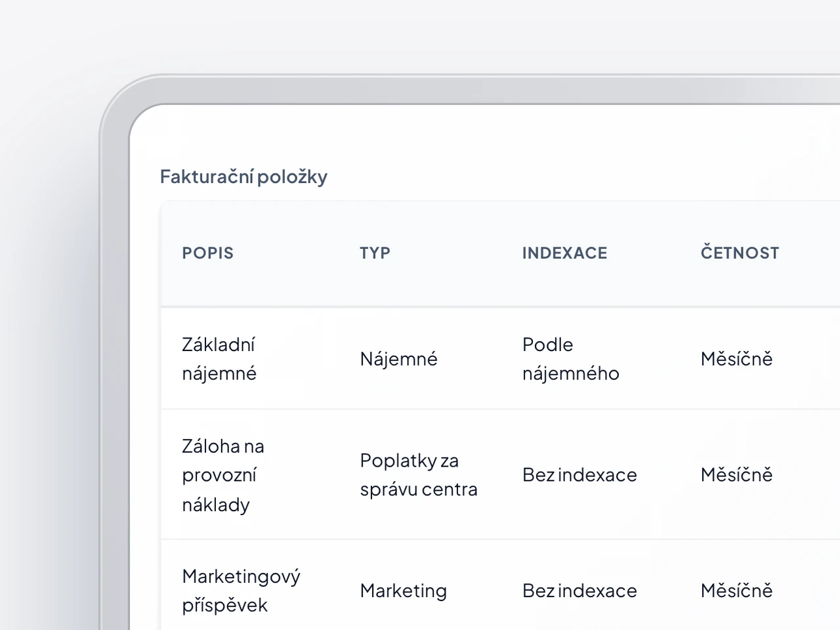Select the INDEXACE column header
840x630 pixels.
(x=564, y=253)
